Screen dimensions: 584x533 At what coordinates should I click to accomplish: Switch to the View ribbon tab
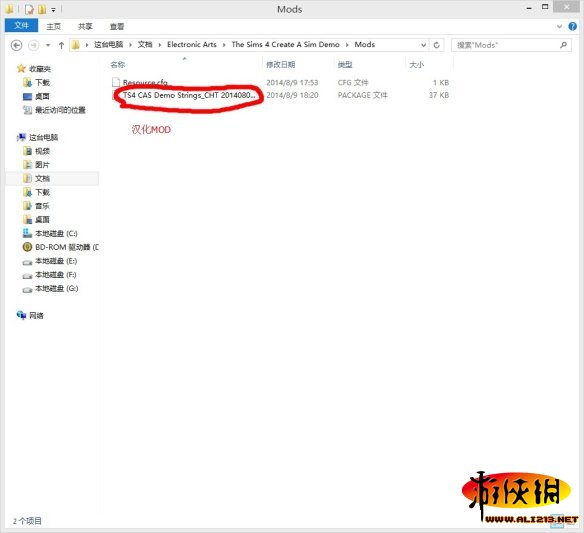coord(117,26)
